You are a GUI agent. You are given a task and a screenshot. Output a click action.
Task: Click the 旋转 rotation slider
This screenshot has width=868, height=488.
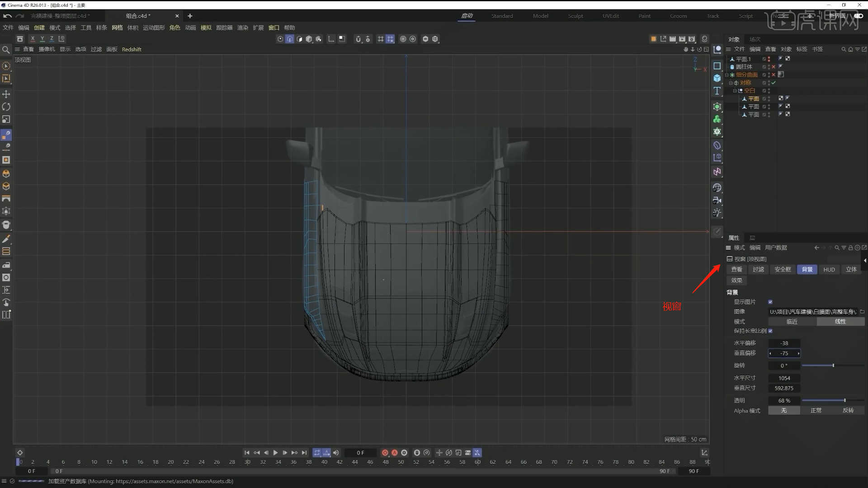(x=833, y=366)
